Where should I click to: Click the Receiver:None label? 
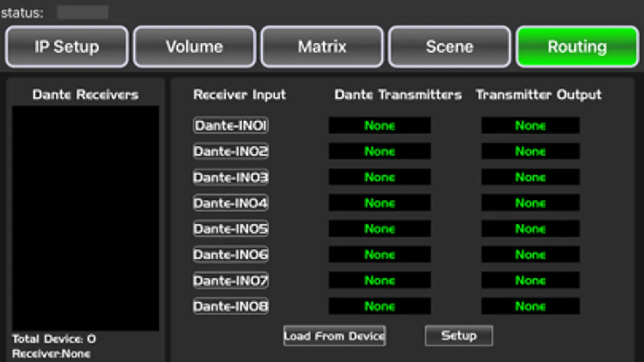pos(51,354)
